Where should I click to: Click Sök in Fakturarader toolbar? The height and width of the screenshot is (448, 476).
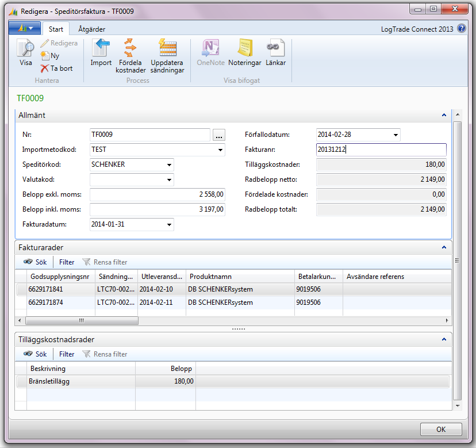[35, 262]
